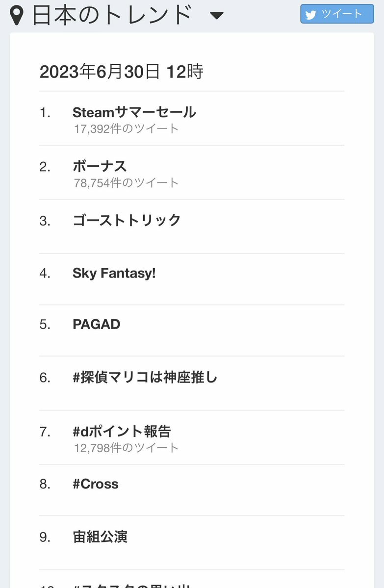Open the 宙組公演 trend link
Screen dimensions: 384x588
[100, 537]
